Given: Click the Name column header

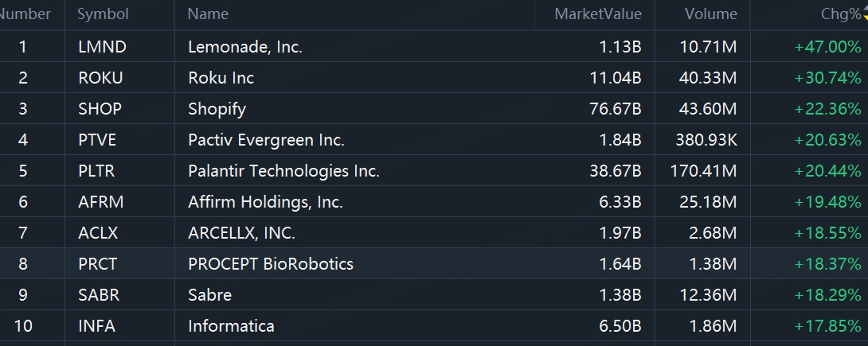Looking at the screenshot, I should click(x=208, y=14).
